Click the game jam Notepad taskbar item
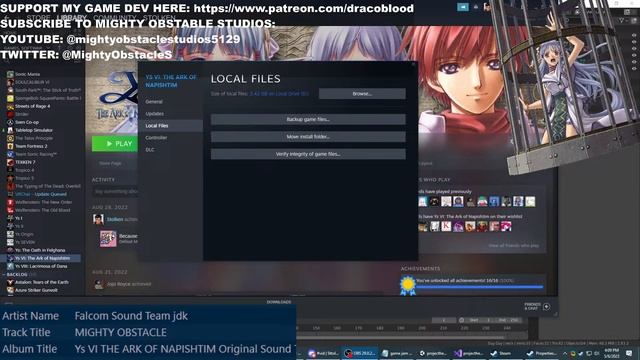Image resolution: width=640 pixels, height=360 pixels. pyautogui.click(x=396, y=353)
